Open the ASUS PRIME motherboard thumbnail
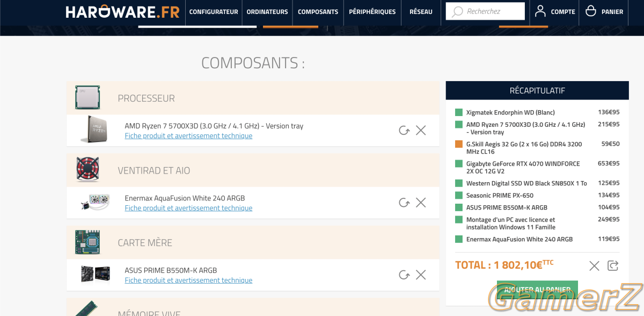The height and width of the screenshot is (316, 644). [x=96, y=275]
